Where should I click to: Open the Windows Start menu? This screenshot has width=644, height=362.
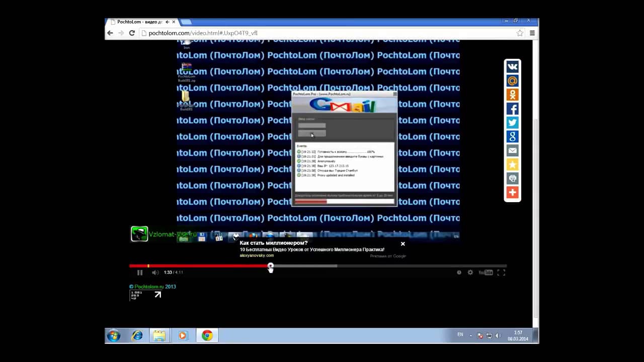click(114, 336)
